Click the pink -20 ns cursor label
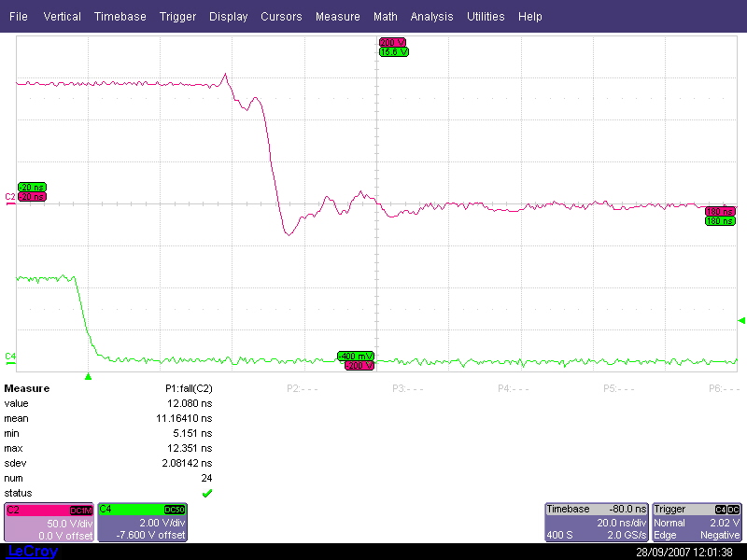This screenshot has width=747, height=560. [x=32, y=197]
